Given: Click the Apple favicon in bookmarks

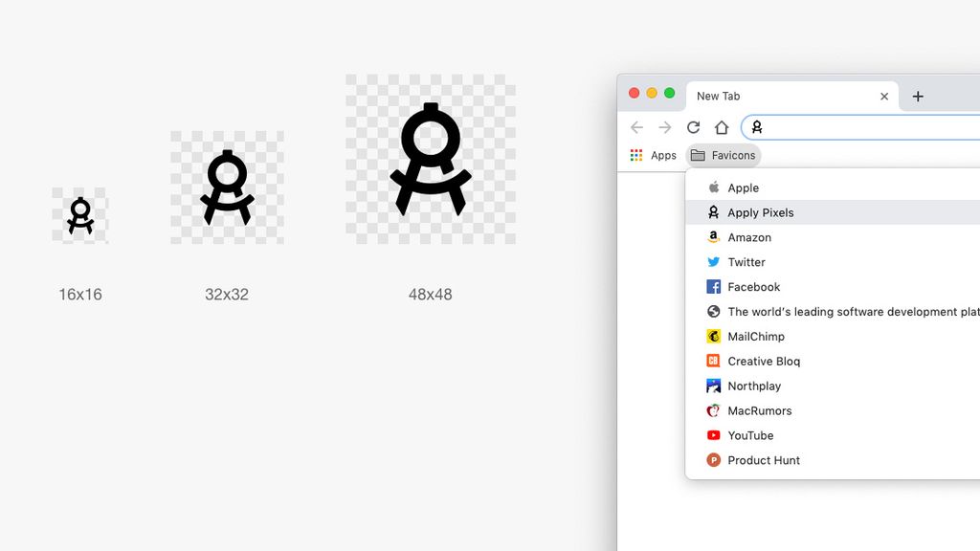Looking at the screenshot, I should (714, 187).
